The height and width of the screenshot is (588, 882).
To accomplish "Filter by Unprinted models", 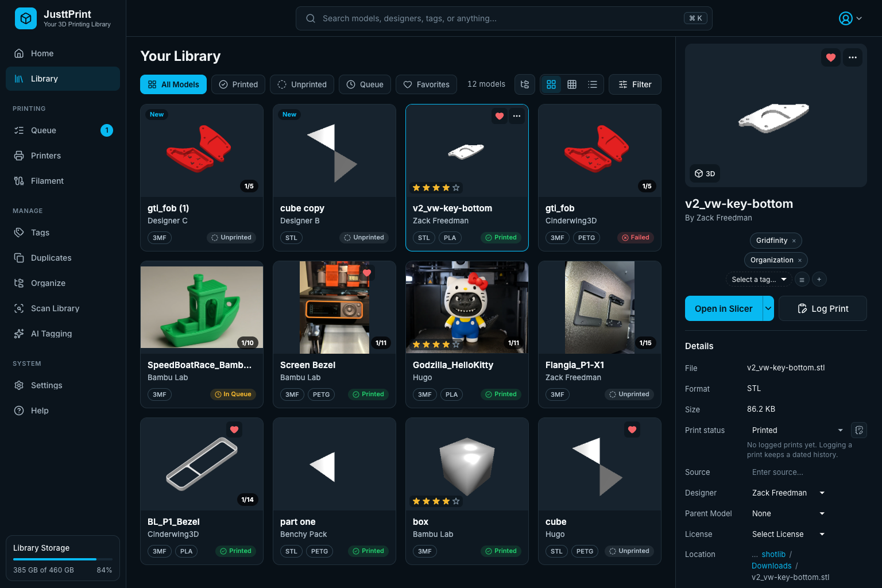I will [x=302, y=84].
